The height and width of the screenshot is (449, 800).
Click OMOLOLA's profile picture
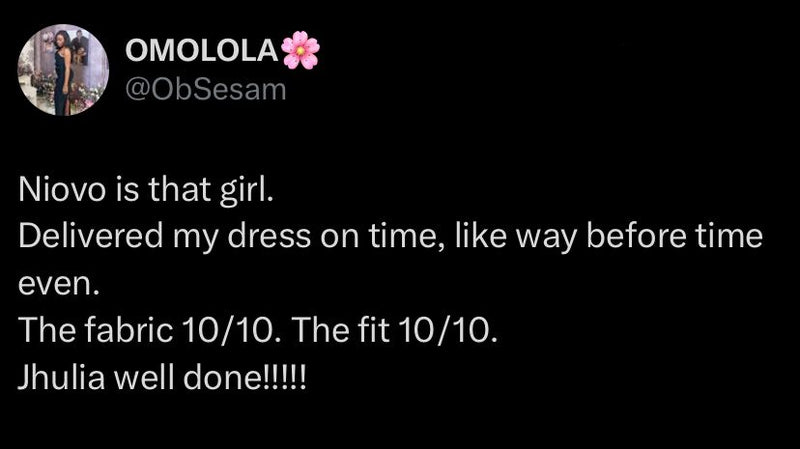coord(64,70)
